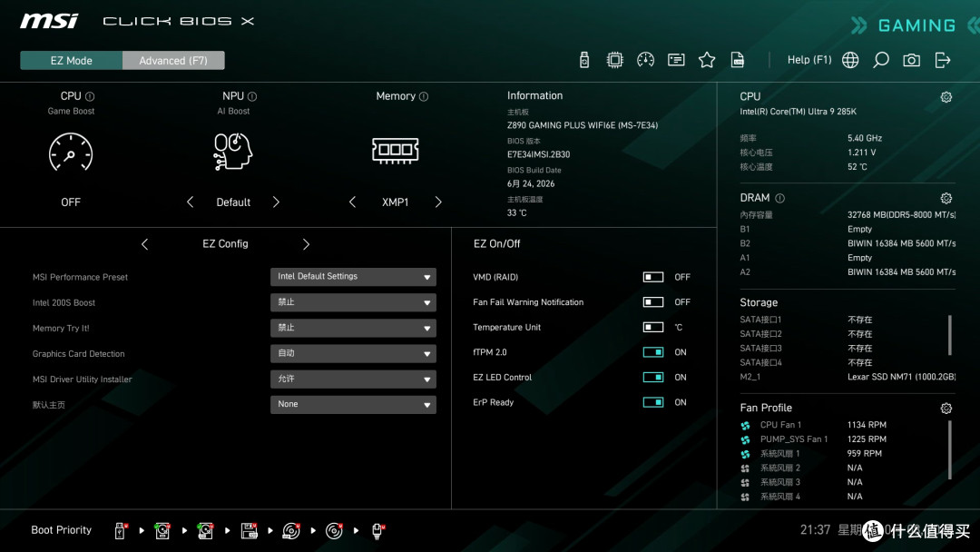
Task: Disable ErP Ready switch
Action: (x=653, y=402)
